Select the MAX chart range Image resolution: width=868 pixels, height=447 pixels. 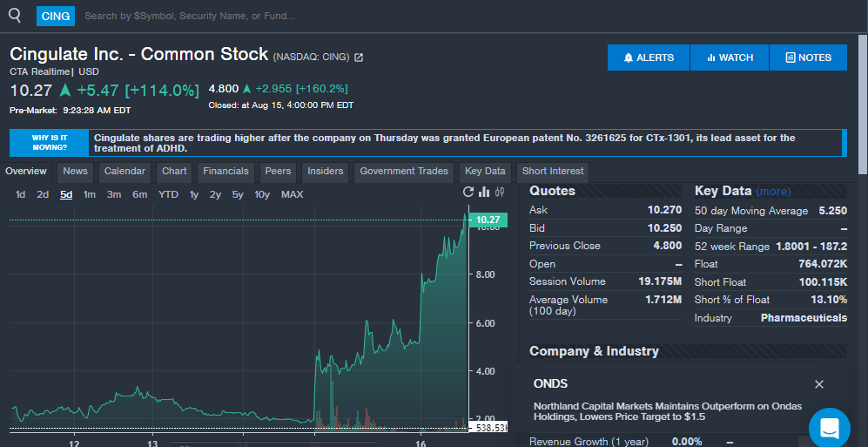293,194
